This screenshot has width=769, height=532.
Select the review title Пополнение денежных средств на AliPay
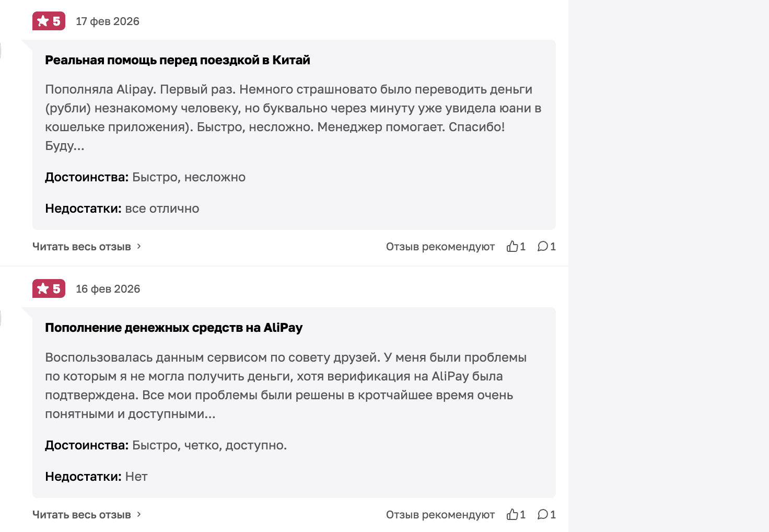pos(174,327)
